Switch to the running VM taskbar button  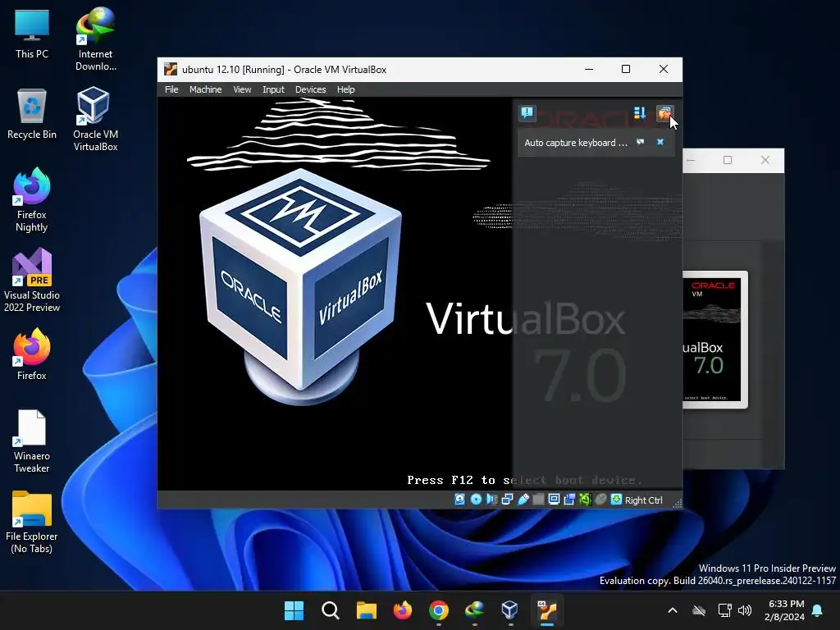coord(547,610)
